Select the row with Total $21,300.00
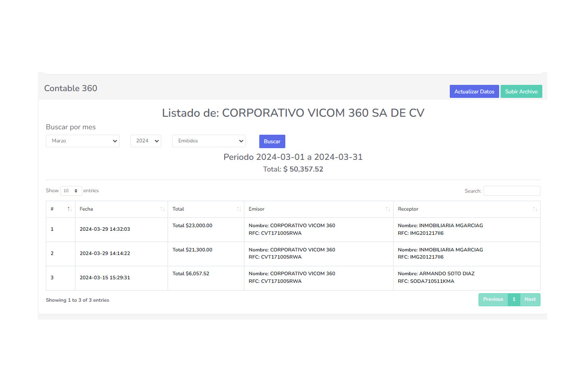 tap(192, 250)
